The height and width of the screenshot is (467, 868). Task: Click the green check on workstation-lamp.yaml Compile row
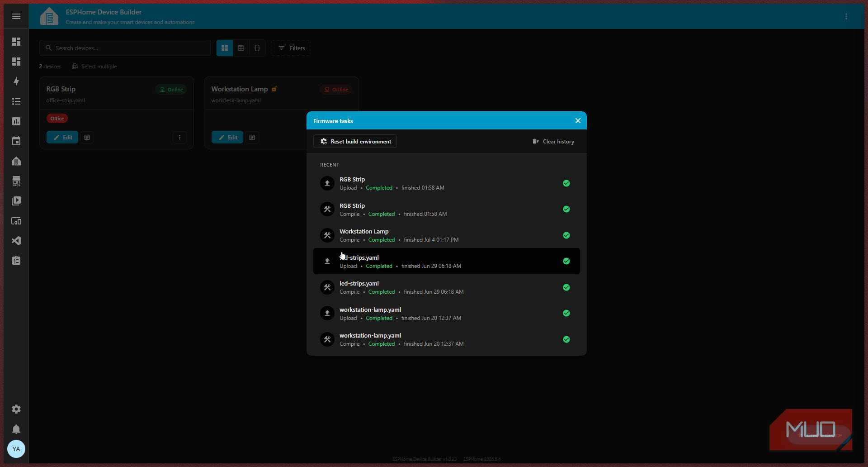click(x=566, y=339)
